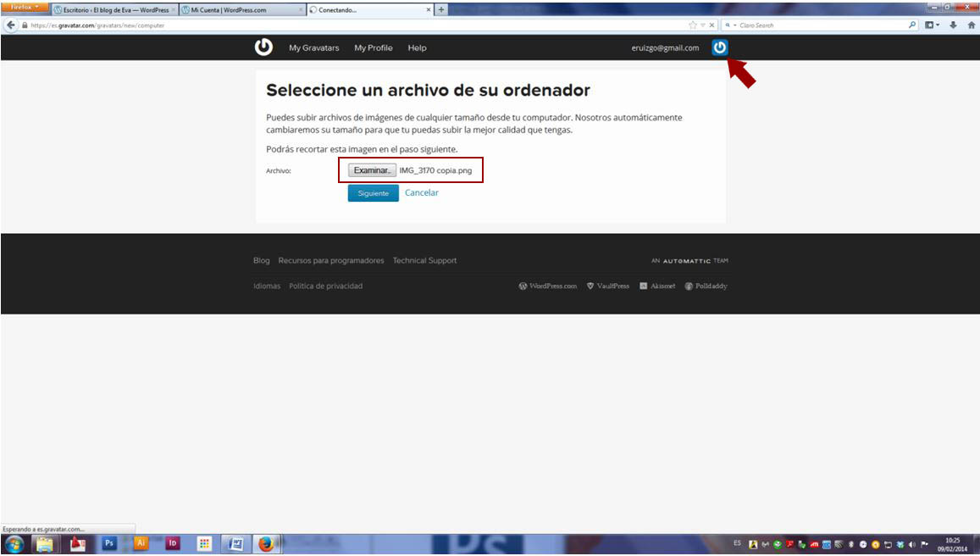Click the Firefox downloads arrow icon
The width and height of the screenshot is (980, 556).
953,25
